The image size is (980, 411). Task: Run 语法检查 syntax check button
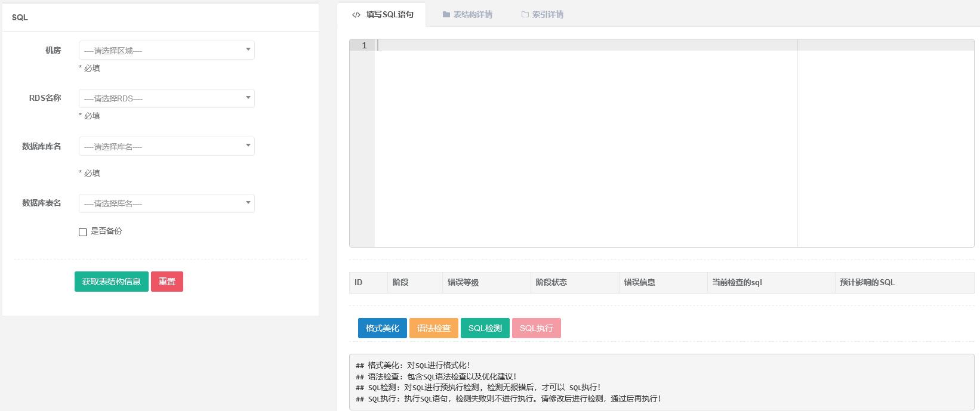coord(433,328)
